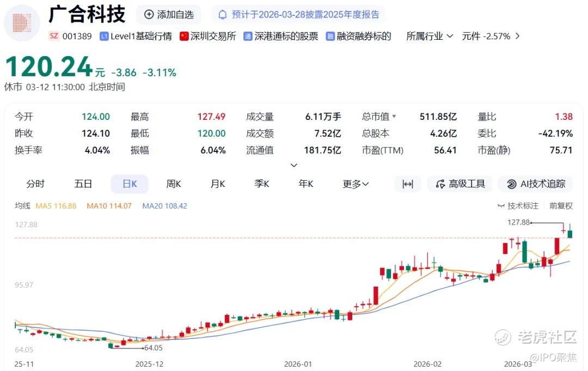
Task: Open 高级工具 advanced tools
Action: [460, 184]
